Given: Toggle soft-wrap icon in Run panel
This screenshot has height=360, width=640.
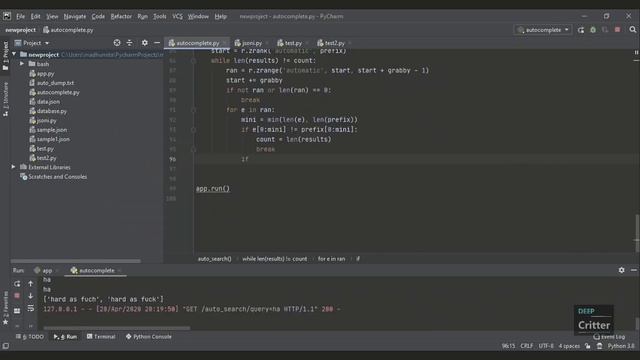Looking at the screenshot, I should pos(31,309).
